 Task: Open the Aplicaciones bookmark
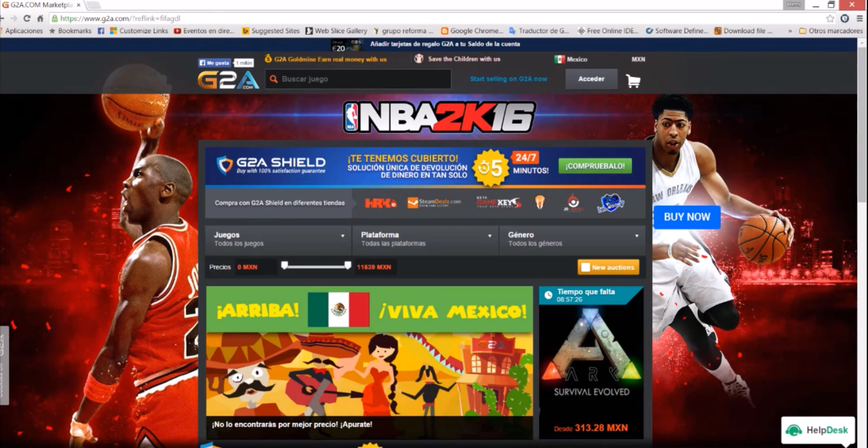coord(23,31)
